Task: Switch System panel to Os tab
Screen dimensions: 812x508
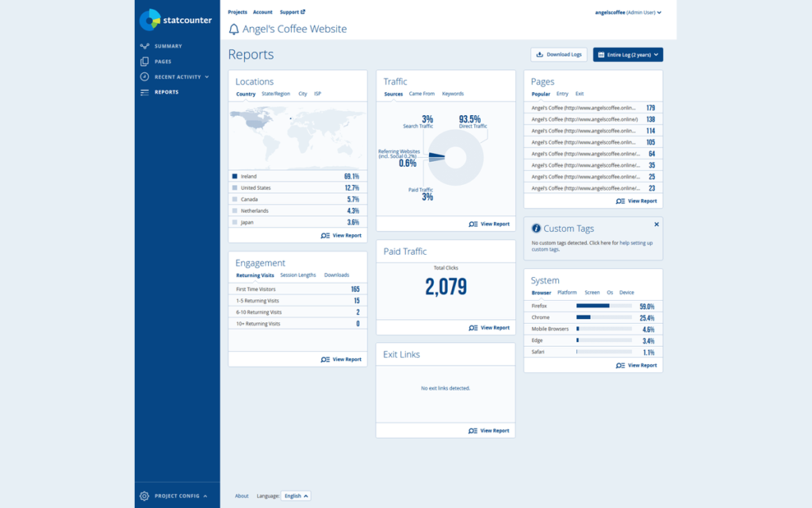Action: click(610, 292)
